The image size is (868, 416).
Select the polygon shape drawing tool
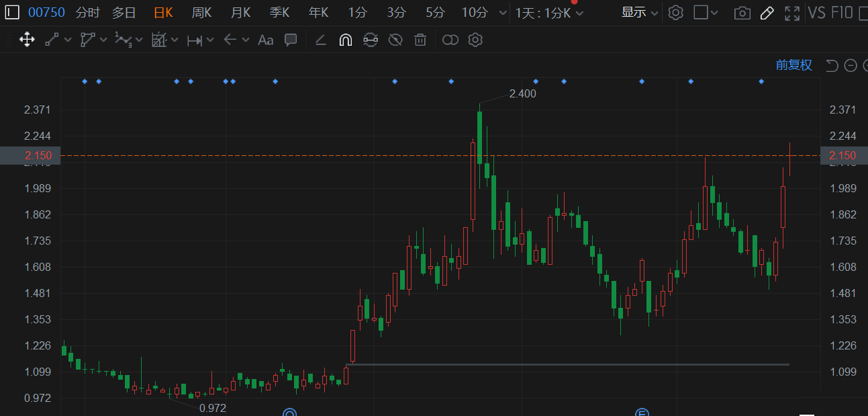pos(88,40)
